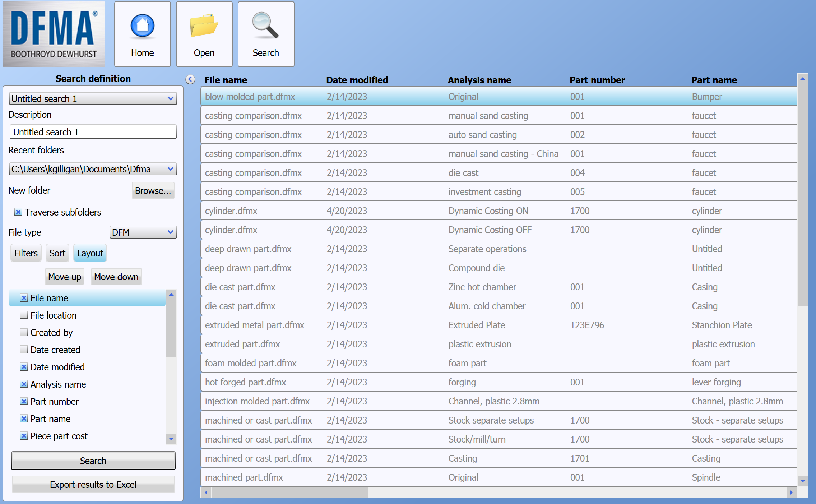This screenshot has width=816, height=504.
Task: Click the results horizontal scrollbar thumb
Action: (x=289, y=492)
